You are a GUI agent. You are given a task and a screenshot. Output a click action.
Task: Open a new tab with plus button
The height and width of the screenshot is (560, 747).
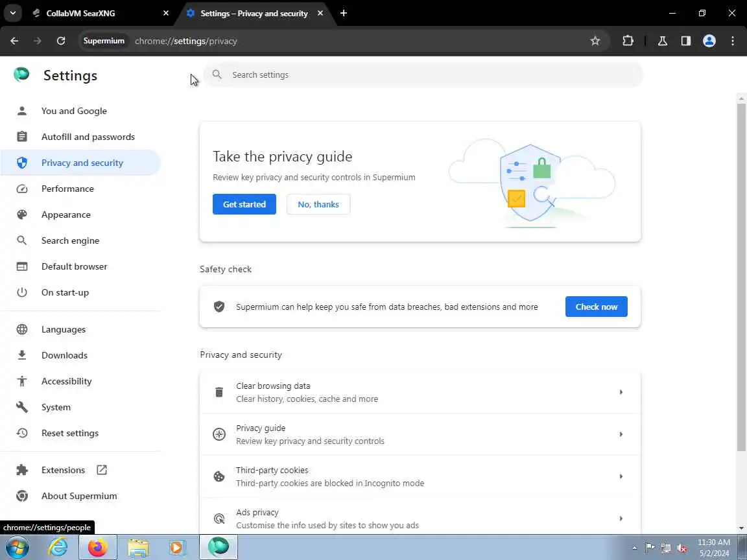pyautogui.click(x=344, y=14)
